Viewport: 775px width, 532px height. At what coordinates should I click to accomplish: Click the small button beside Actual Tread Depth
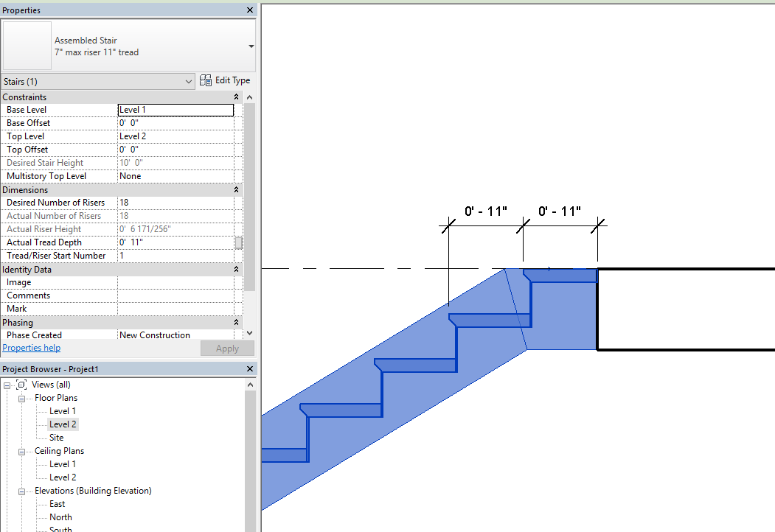point(239,242)
